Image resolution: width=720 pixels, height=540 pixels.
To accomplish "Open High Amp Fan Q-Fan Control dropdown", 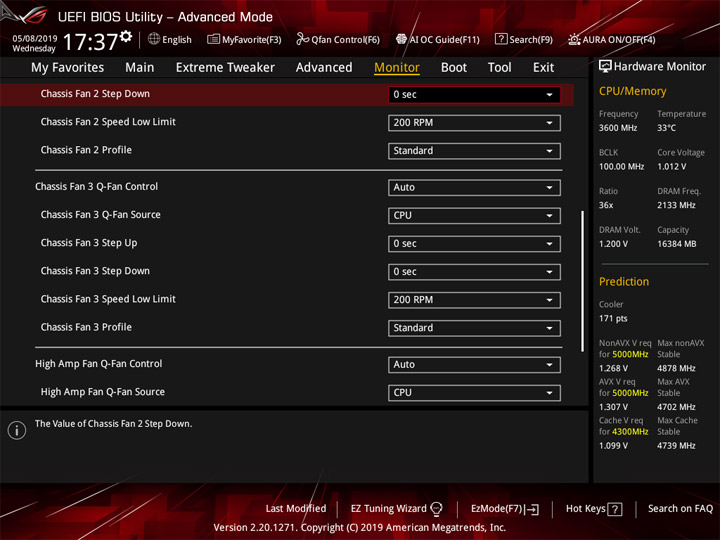I will click(474, 365).
